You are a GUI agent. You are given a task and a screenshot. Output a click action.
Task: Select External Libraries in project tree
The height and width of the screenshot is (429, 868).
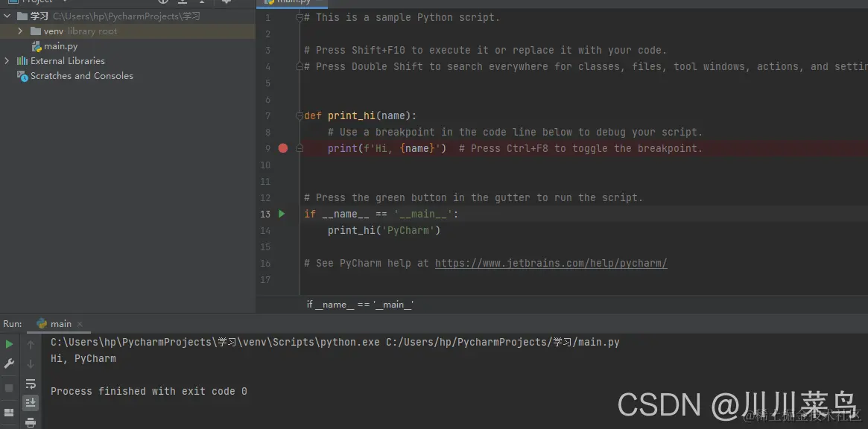click(68, 61)
